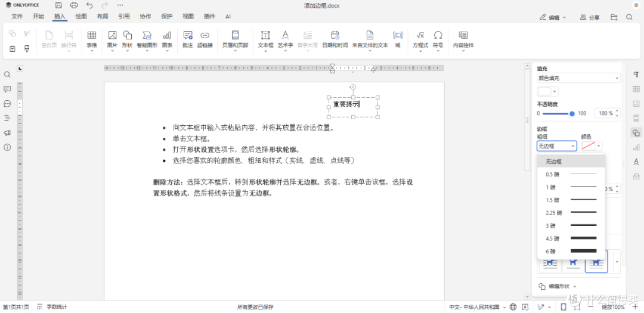Open language selector 中文–中华人民共和国
The width and height of the screenshot is (644, 313).
(477, 307)
